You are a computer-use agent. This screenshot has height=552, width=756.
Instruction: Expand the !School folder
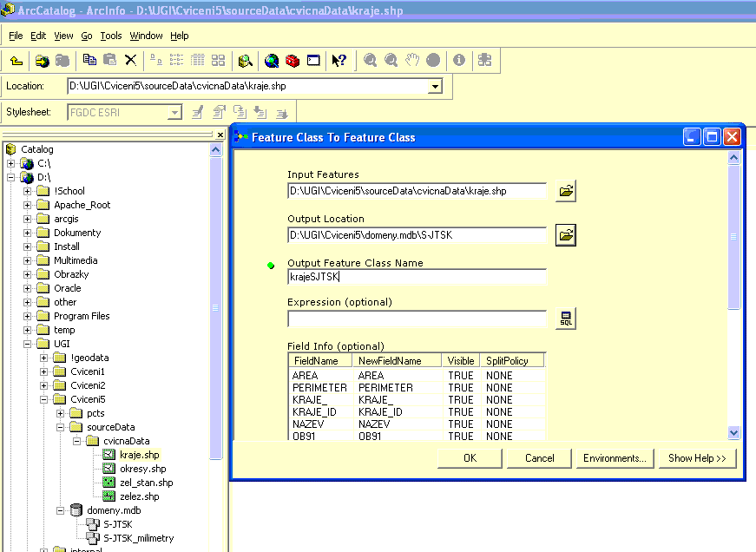click(x=28, y=192)
